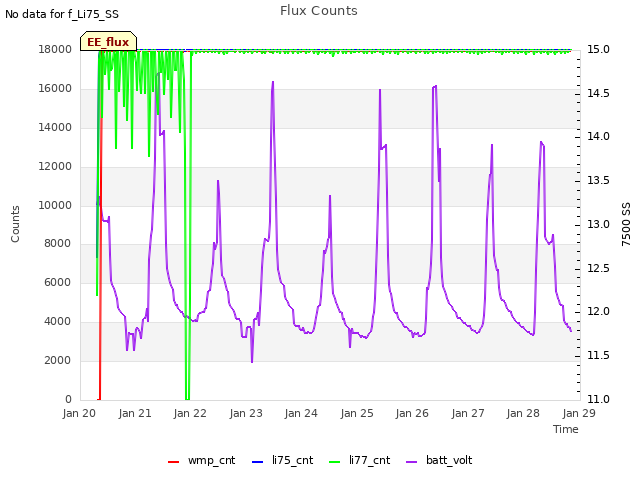Click the 'No data for f_Li75_SS' message
Screen dimensions: 640x480
point(62,14)
